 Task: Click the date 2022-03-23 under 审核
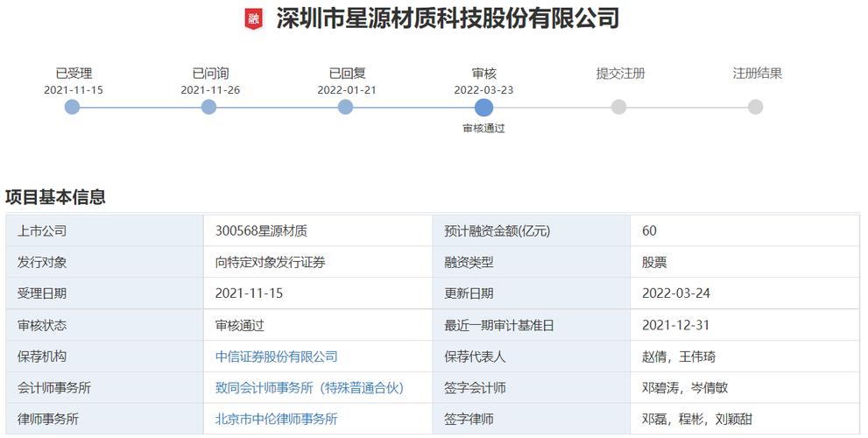point(483,89)
